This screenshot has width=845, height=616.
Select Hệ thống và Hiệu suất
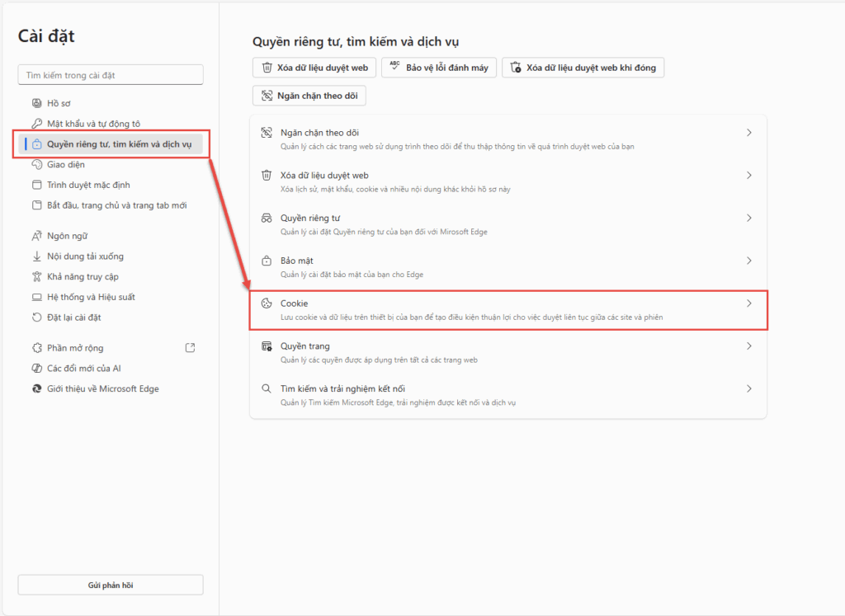[x=91, y=297]
